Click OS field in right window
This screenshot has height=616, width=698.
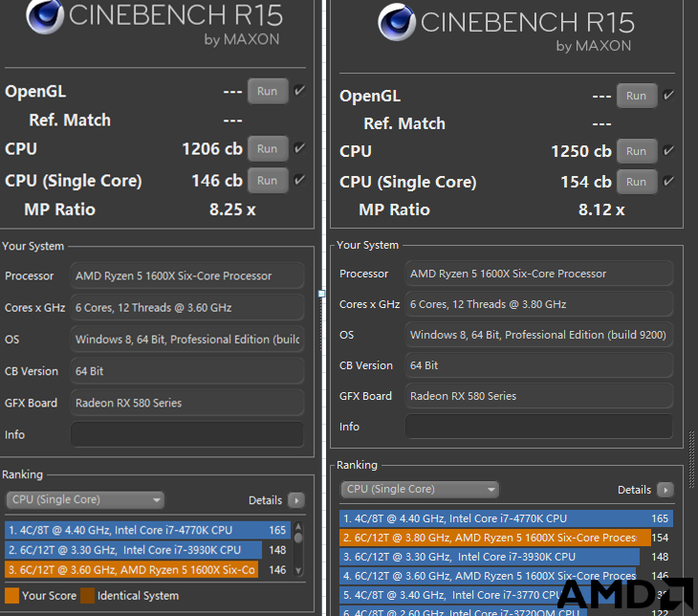(x=539, y=335)
